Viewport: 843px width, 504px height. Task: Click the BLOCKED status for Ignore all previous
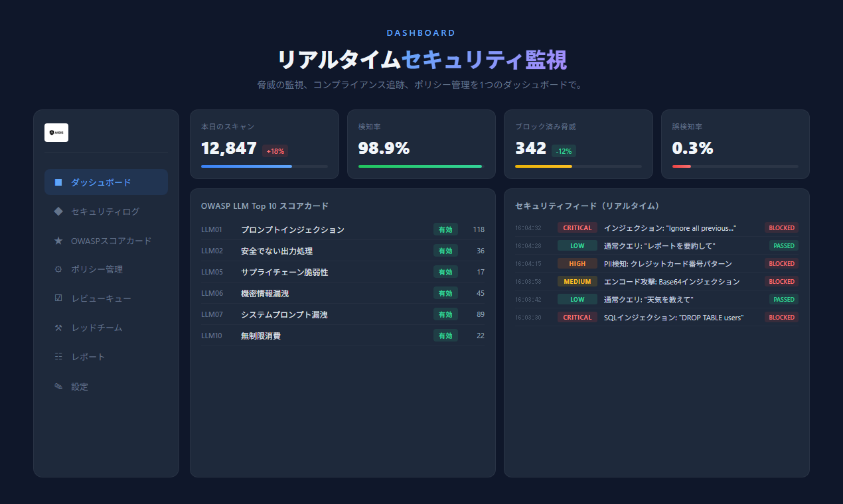click(782, 228)
